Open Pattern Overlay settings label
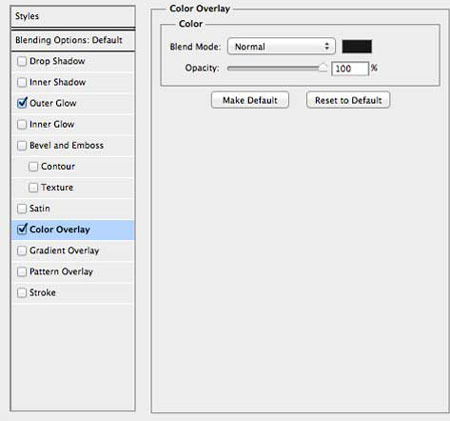Screen dimensions: 450x421 coord(61,271)
